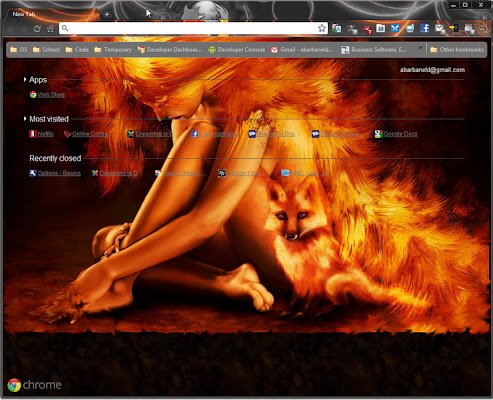Go to the home page
This screenshot has height=400, width=493.
pos(51,29)
